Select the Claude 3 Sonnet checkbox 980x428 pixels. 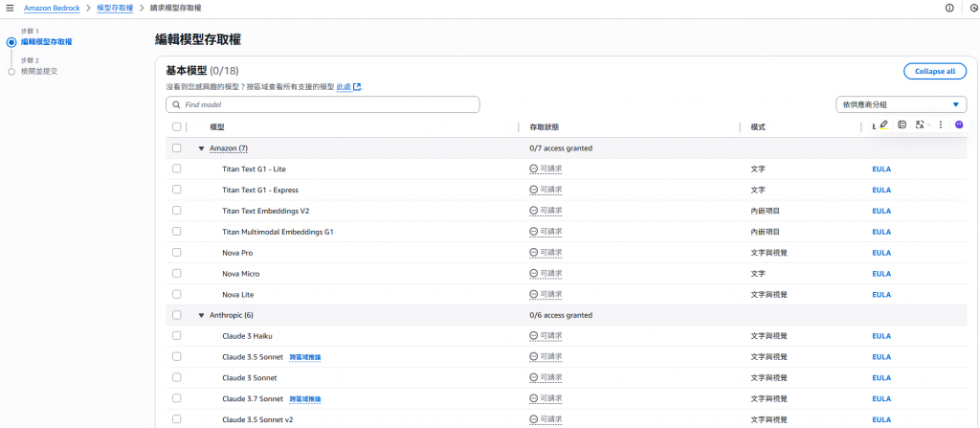tap(176, 378)
